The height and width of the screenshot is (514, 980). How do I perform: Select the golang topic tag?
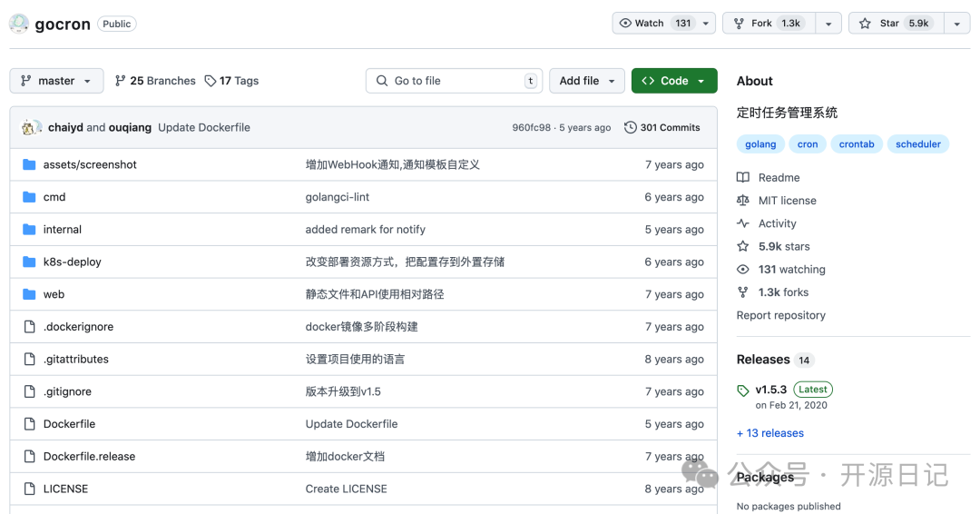click(x=760, y=143)
